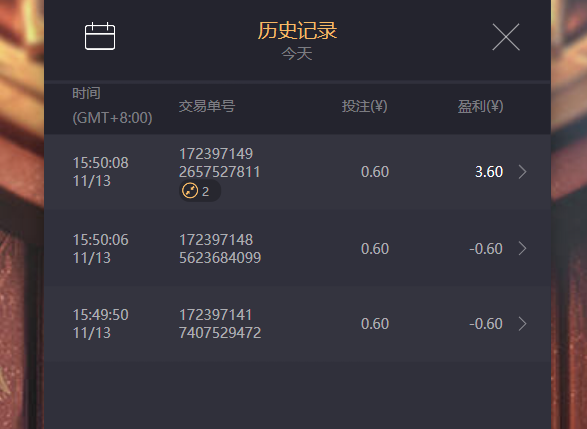Open the calendar date picker icon

pyautogui.click(x=100, y=36)
